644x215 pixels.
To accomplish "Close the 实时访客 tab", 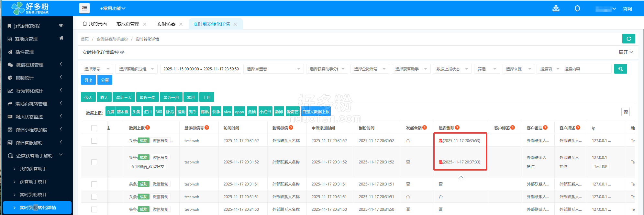I will point(181,24).
